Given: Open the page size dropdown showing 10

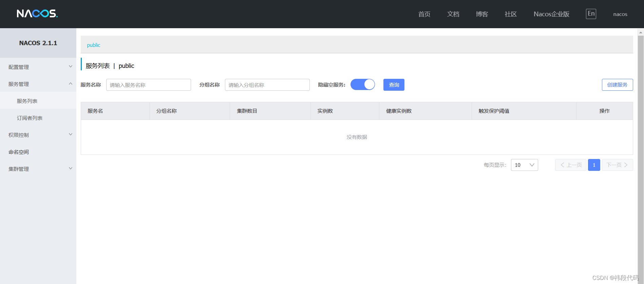Looking at the screenshot, I should click(525, 165).
